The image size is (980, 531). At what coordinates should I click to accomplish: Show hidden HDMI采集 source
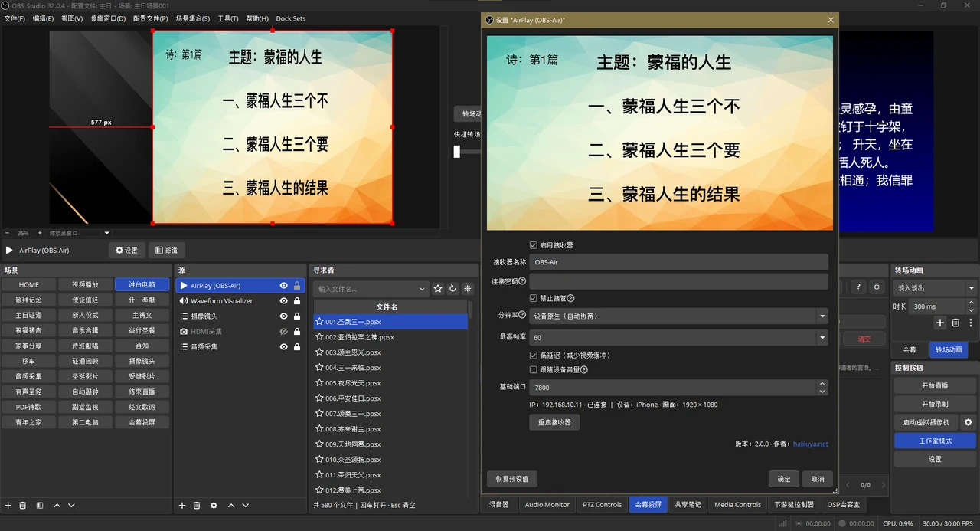pyautogui.click(x=283, y=332)
